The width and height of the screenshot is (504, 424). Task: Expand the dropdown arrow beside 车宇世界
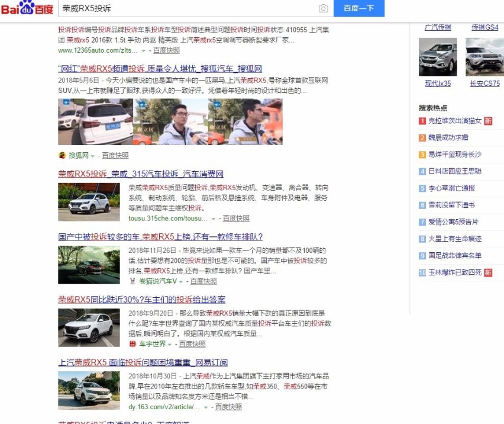[x=169, y=345]
